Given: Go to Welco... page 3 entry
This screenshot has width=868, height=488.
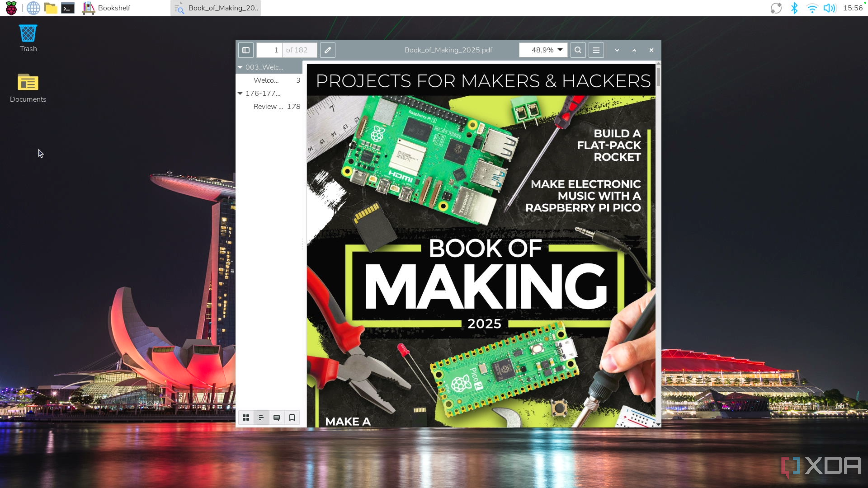Looking at the screenshot, I should (x=269, y=80).
